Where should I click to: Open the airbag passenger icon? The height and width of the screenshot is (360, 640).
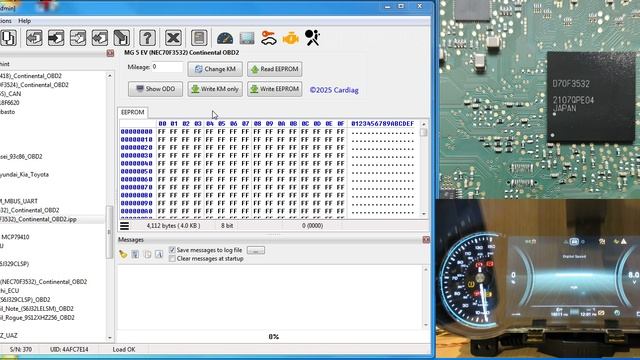pos(313,38)
